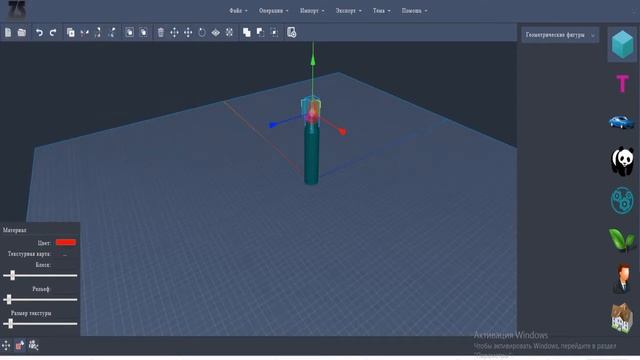
Task: Click the red X-axis gizmo handle
Action: pyautogui.click(x=342, y=131)
